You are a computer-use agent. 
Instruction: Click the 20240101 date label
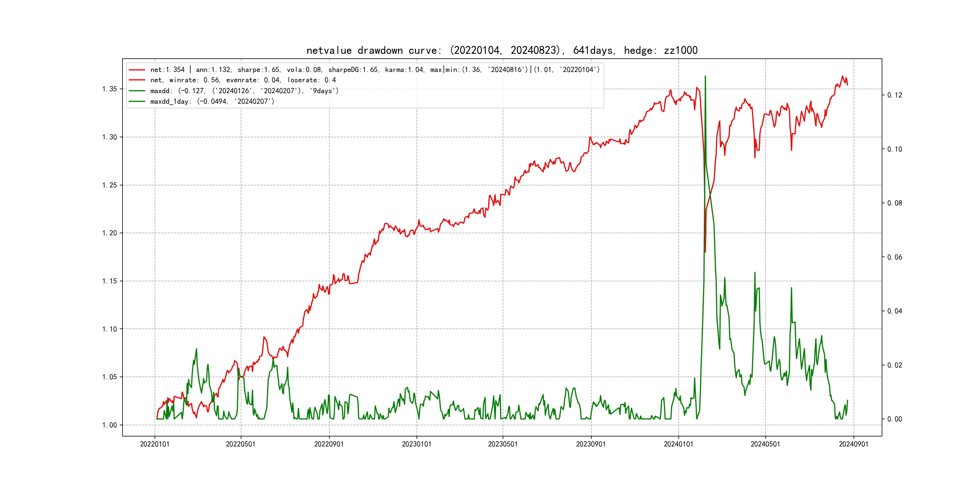[x=678, y=444]
